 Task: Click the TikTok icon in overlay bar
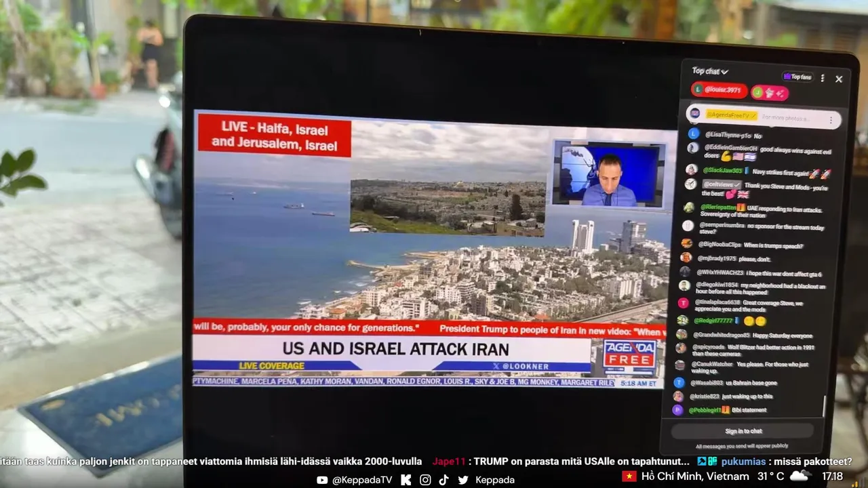[x=443, y=480]
